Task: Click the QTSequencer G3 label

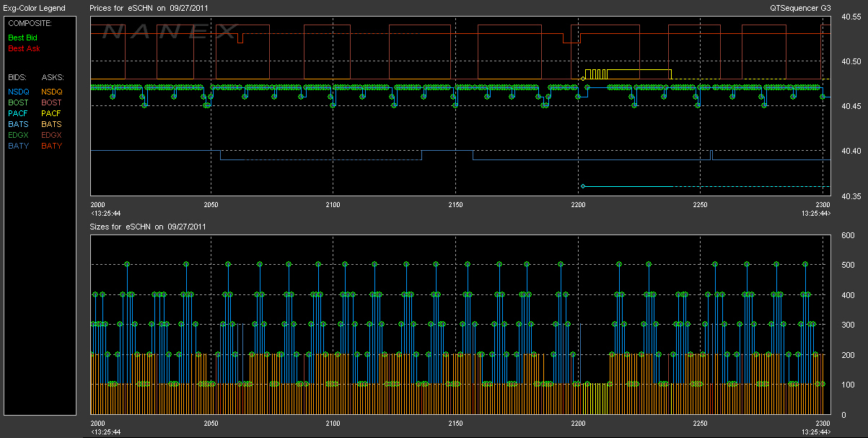Action: (800, 8)
